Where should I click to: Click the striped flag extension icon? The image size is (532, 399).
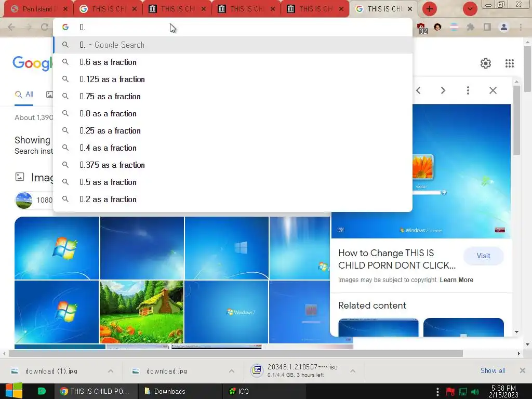(x=454, y=27)
